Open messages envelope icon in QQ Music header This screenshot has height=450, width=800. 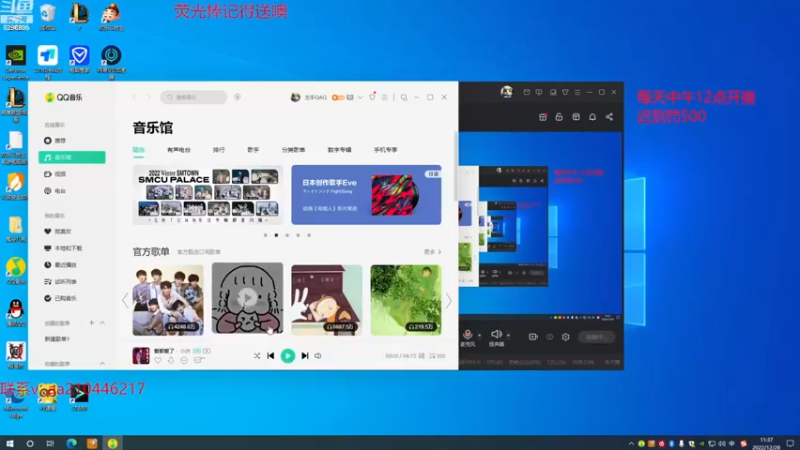[350, 97]
